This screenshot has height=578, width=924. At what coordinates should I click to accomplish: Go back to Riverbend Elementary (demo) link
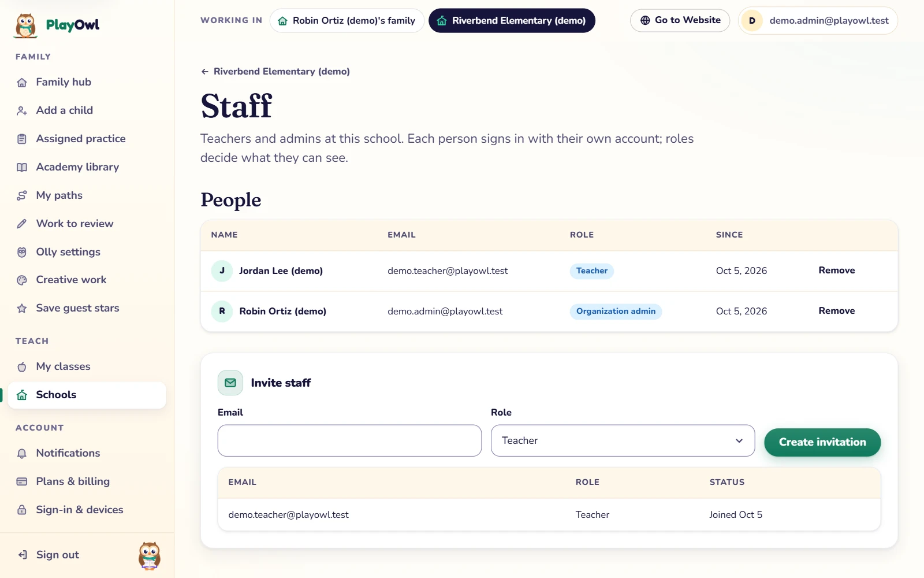275,72
